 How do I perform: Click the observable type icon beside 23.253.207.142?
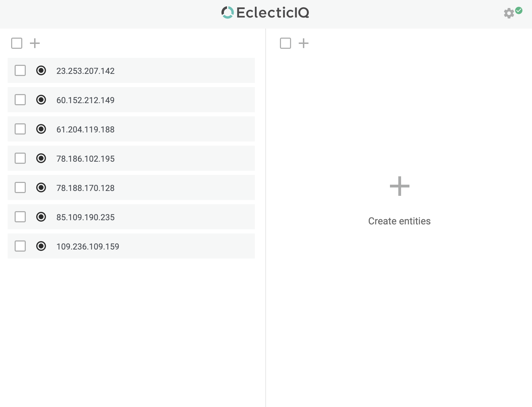[x=41, y=70]
